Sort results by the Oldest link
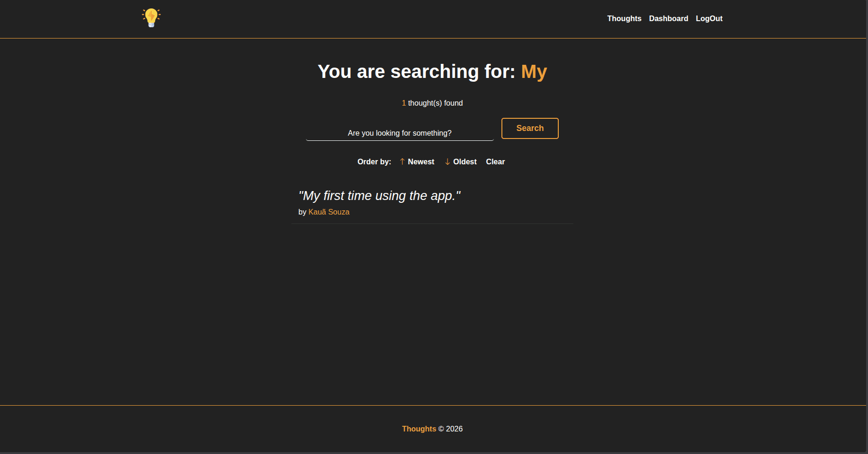868x454 pixels. click(464, 162)
